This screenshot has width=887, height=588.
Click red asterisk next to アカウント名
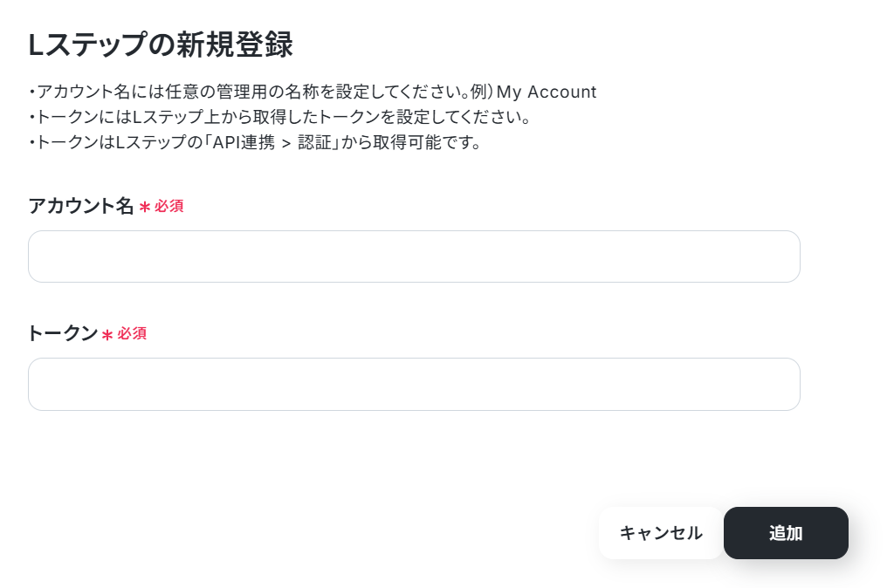(x=145, y=208)
